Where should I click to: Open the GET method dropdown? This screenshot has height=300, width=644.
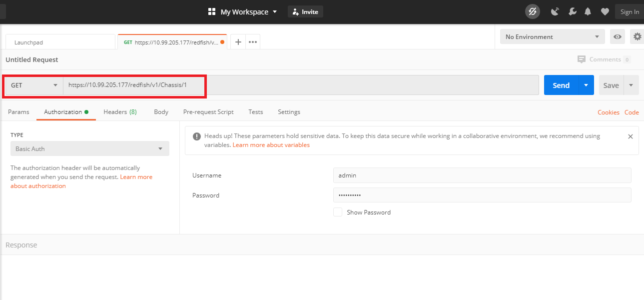[34, 85]
